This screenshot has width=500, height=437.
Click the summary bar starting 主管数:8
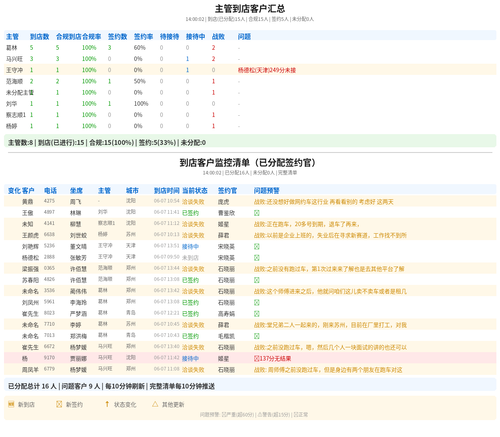point(250,142)
